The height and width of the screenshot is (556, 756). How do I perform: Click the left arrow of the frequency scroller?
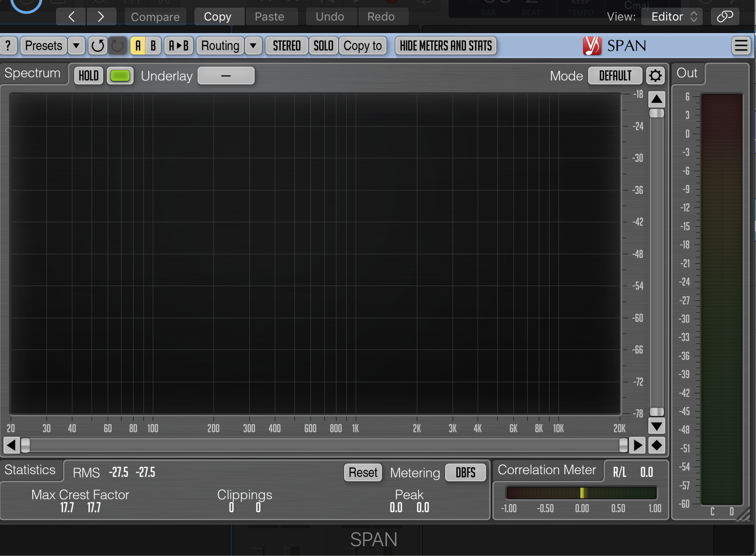coord(11,445)
